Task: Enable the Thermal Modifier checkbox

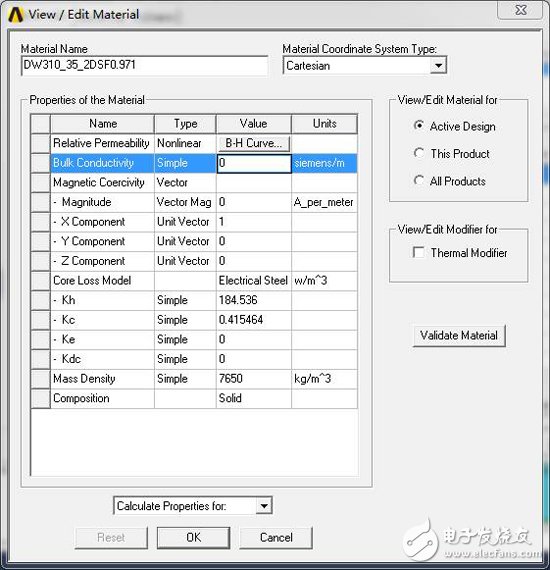Action: point(419,252)
